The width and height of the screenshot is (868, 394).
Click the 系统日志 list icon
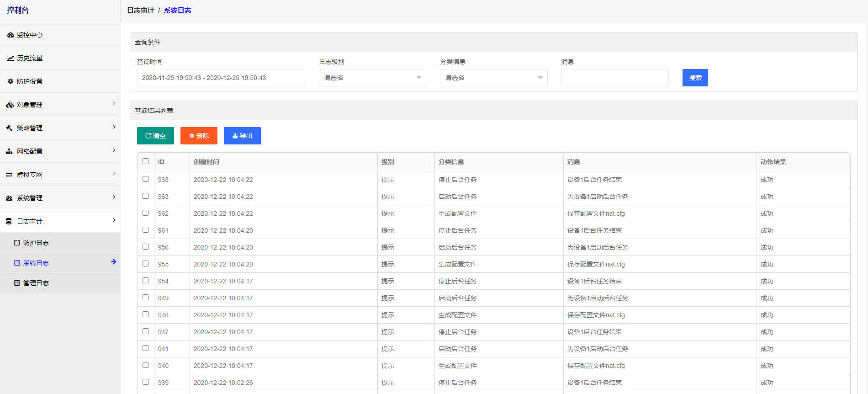pos(17,263)
